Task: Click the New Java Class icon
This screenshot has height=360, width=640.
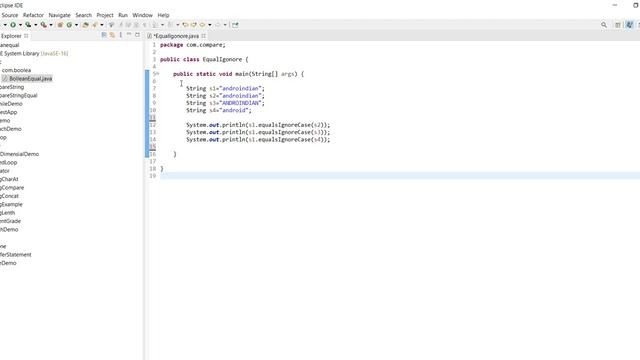Action: (69, 25)
